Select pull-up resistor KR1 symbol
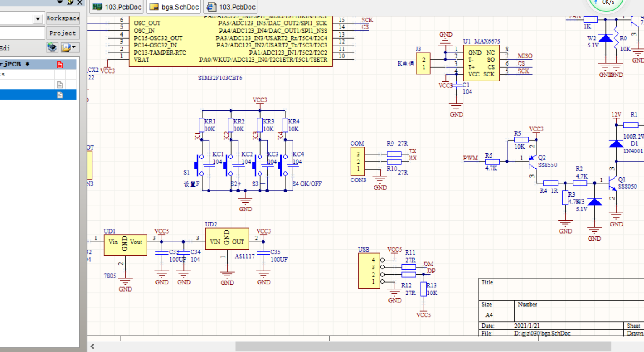 (202, 125)
